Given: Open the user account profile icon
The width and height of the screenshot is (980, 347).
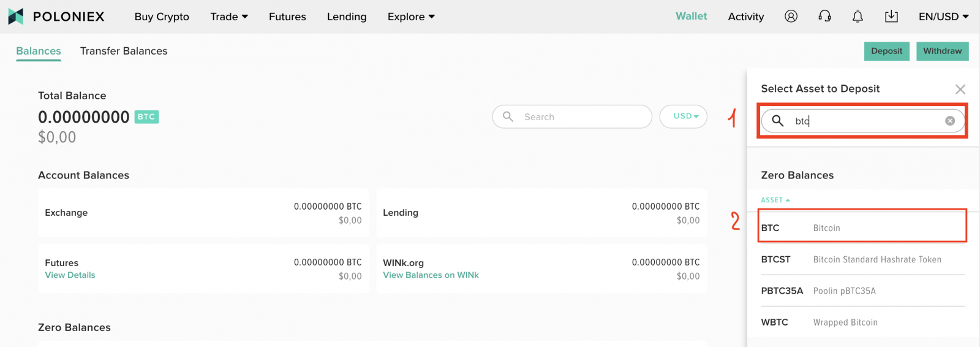Looking at the screenshot, I should click(x=791, y=17).
